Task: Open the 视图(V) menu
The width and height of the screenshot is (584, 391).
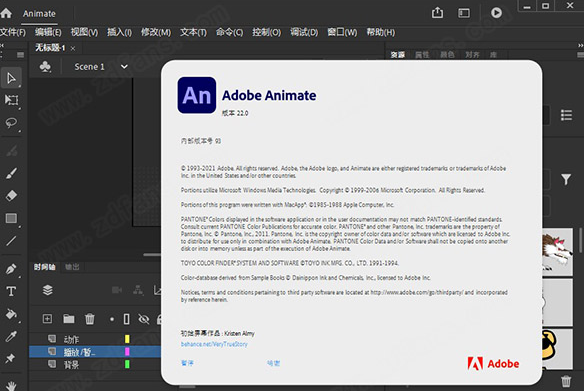Action: pos(85,32)
